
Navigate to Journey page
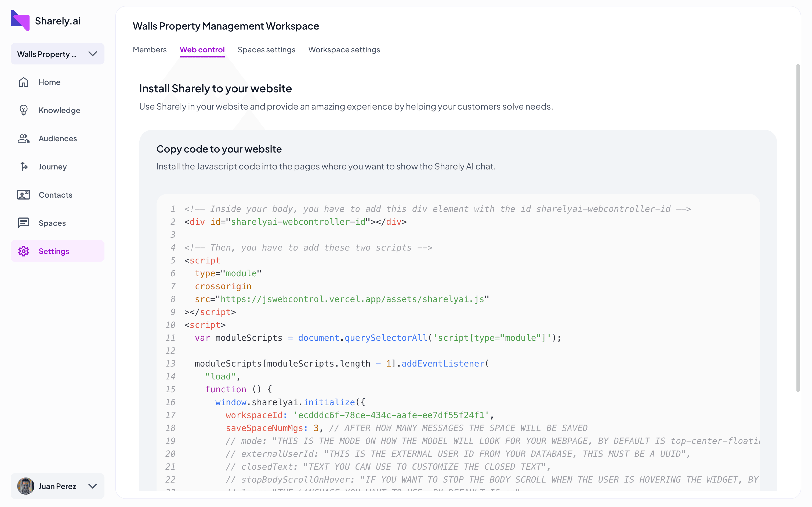(x=58, y=167)
